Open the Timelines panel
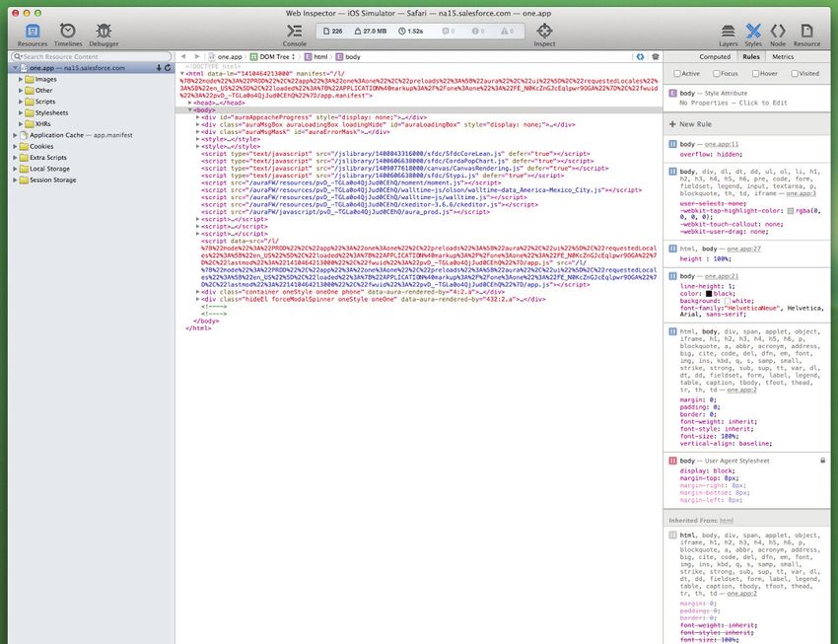This screenshot has height=644, width=838. [68, 35]
